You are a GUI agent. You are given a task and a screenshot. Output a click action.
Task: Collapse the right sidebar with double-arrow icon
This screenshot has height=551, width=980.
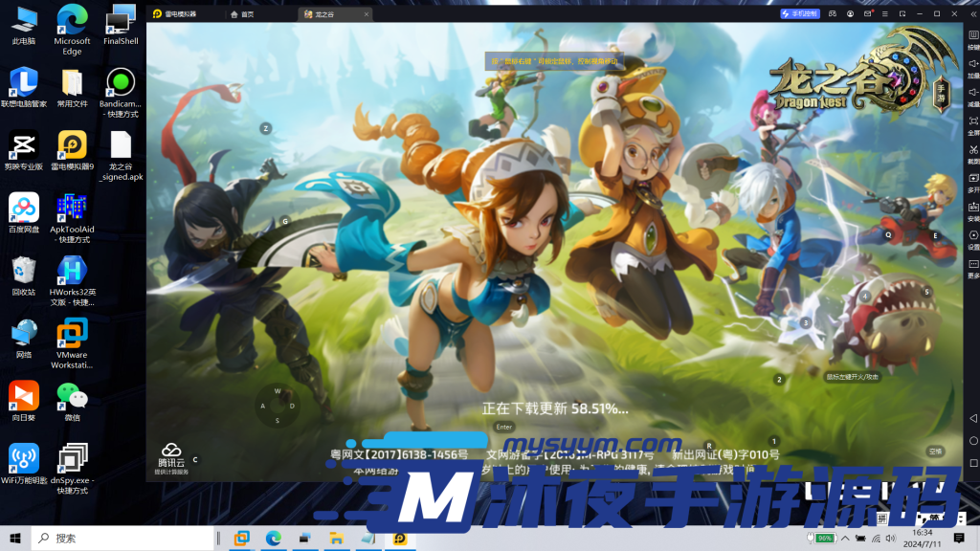tap(972, 14)
